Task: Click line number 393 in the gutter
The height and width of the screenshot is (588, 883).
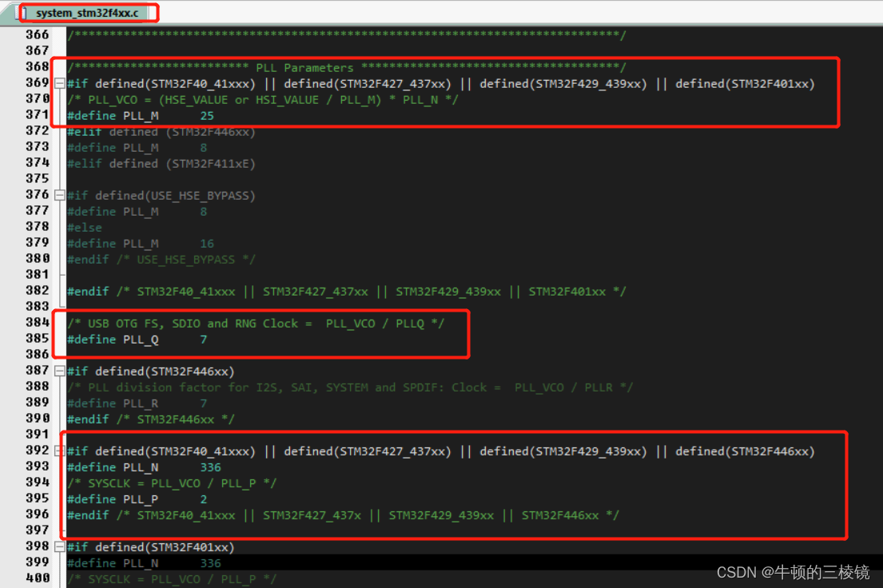Action: click(38, 467)
